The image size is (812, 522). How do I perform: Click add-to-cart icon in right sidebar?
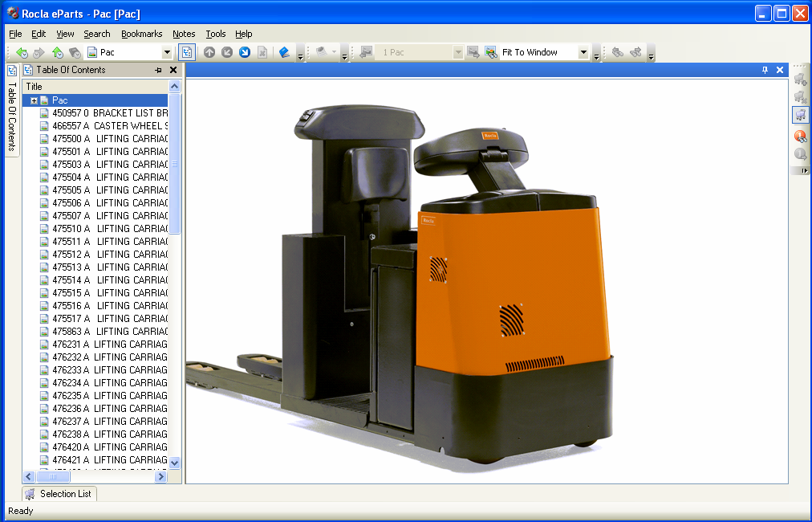click(801, 80)
